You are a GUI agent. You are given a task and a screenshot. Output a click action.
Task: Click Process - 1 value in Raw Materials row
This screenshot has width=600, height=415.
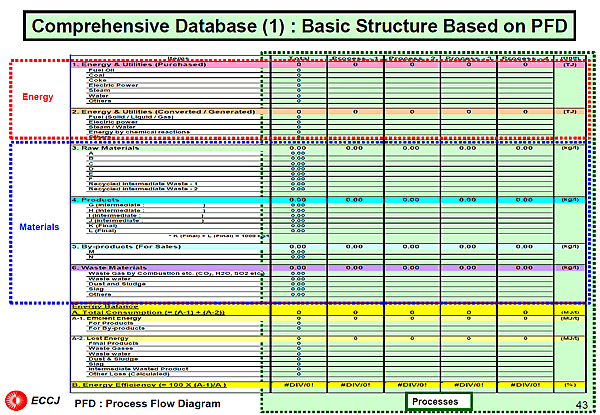355,148
